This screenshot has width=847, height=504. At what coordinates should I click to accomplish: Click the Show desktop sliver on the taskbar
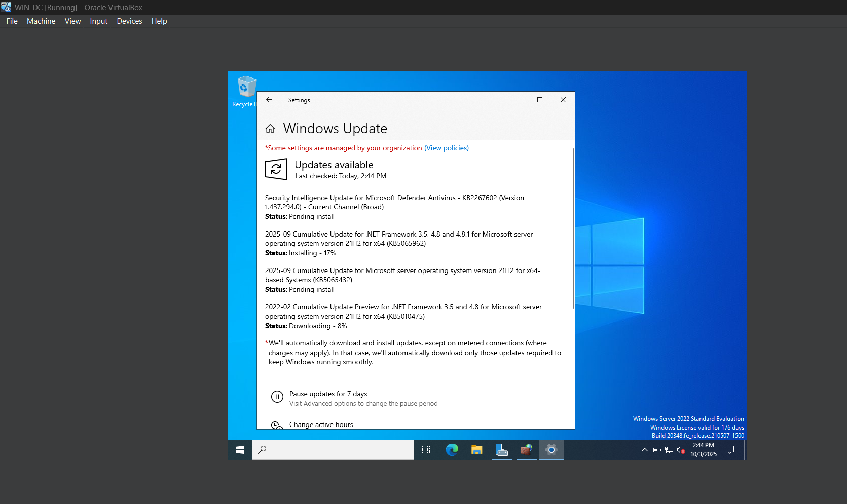(x=745, y=450)
